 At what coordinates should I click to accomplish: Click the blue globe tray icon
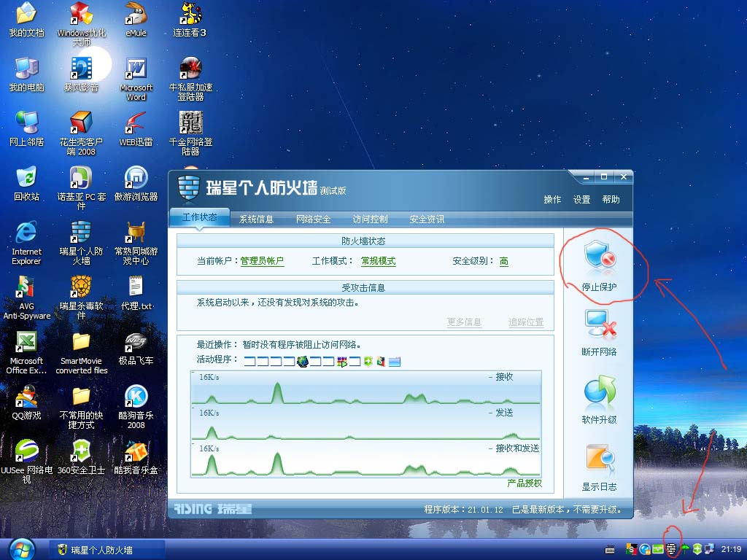point(645,550)
